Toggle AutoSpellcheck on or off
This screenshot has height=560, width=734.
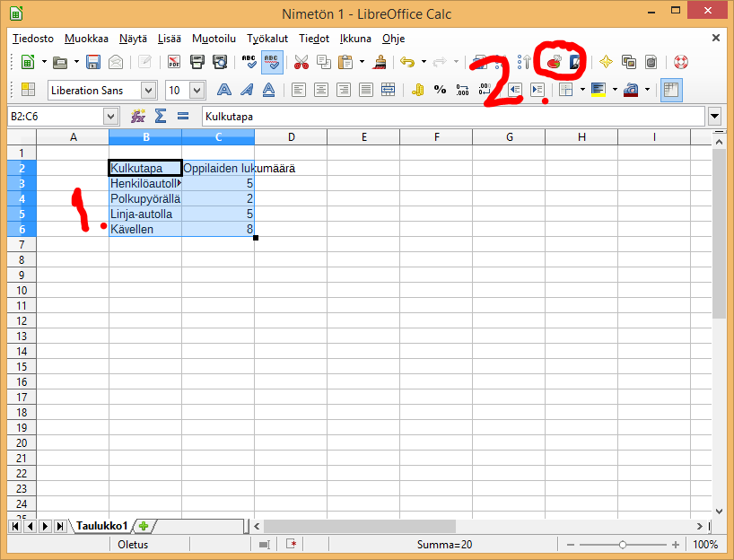274,62
